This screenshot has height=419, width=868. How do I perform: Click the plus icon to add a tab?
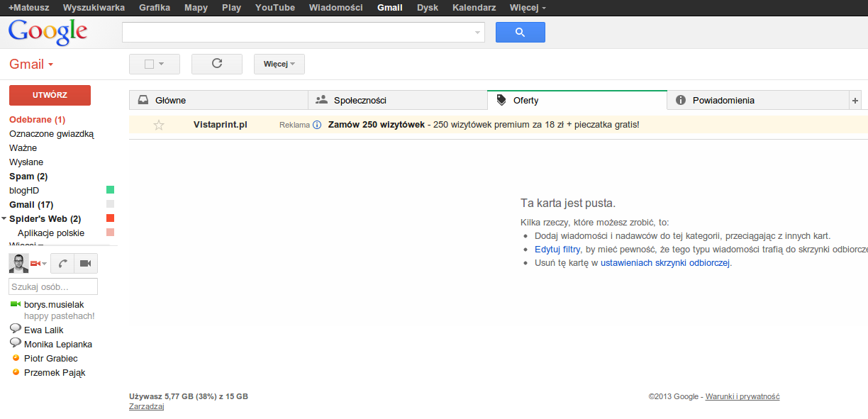coord(855,101)
